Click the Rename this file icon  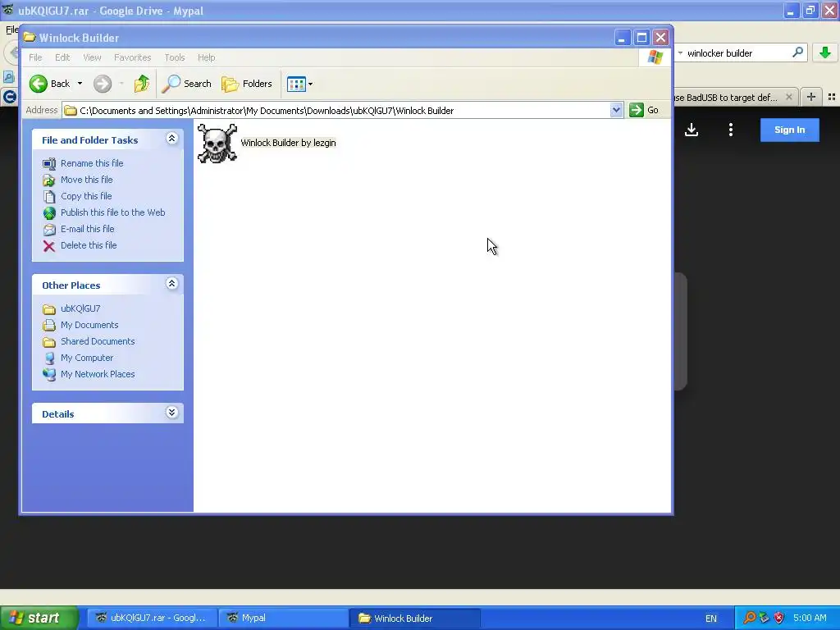coord(49,163)
